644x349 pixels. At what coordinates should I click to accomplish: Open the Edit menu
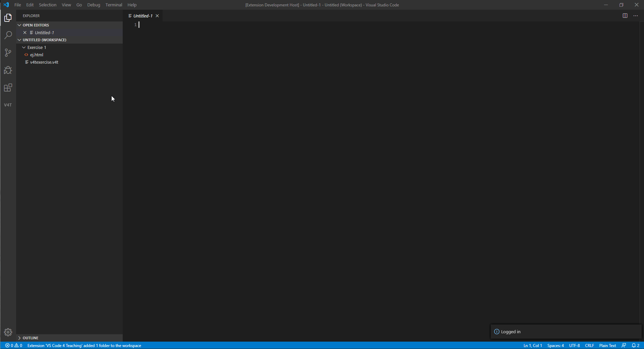click(30, 5)
